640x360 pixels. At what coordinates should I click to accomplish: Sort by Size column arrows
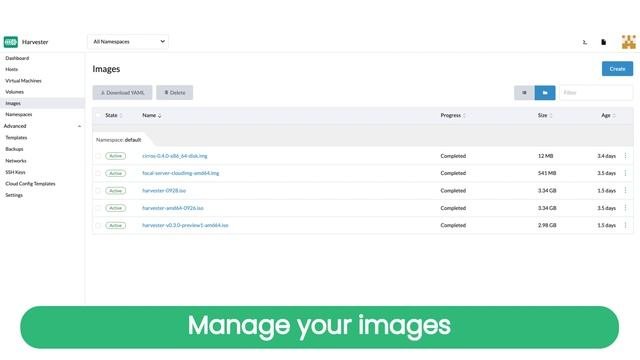tap(551, 116)
